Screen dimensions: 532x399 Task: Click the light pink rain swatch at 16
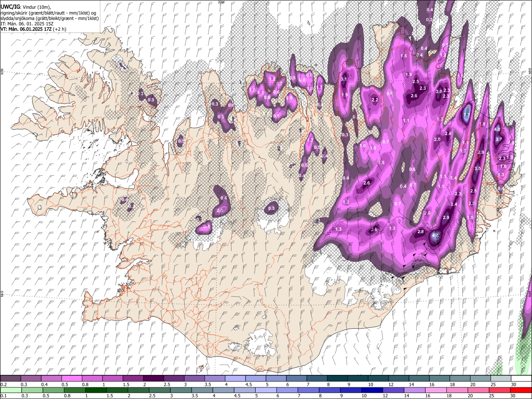435,390
